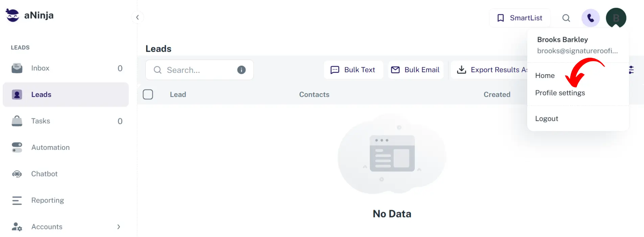
Task: Open the Reporting section
Action: click(47, 200)
